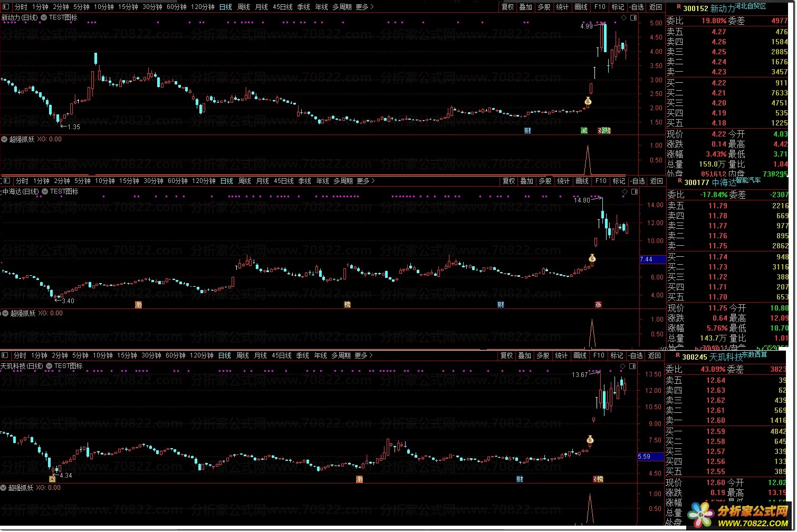Toggle -自选 watchlist in 天玑科技 toolbar
Image resolution: width=797 pixels, height=532 pixels.
click(x=636, y=355)
